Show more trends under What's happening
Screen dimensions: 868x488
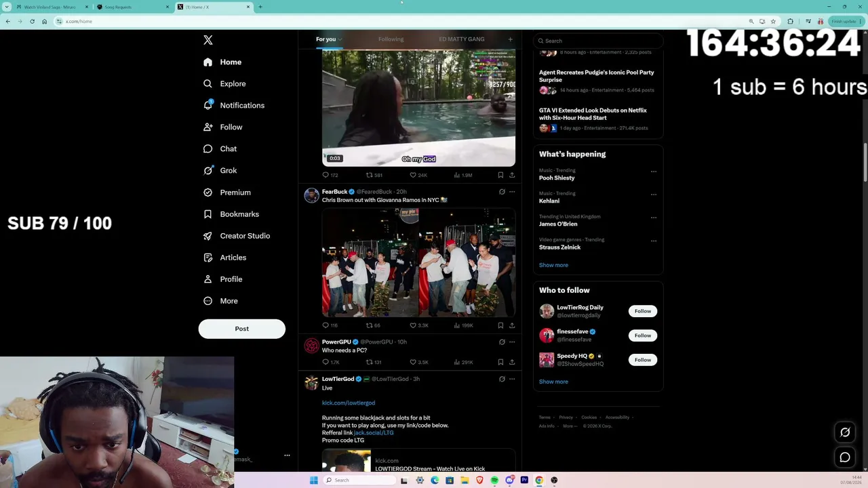coord(553,265)
